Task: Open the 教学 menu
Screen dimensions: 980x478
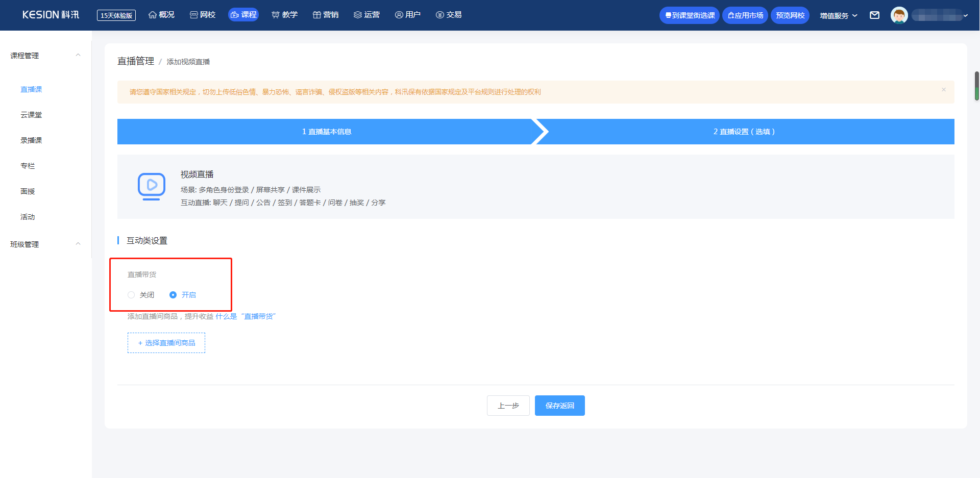Action: (x=285, y=15)
